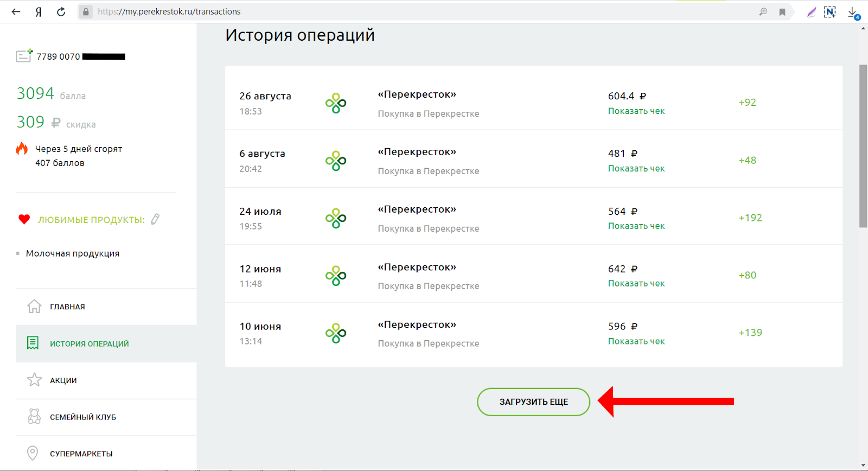Open the Yandex home button
This screenshot has width=868, height=471.
point(39,12)
